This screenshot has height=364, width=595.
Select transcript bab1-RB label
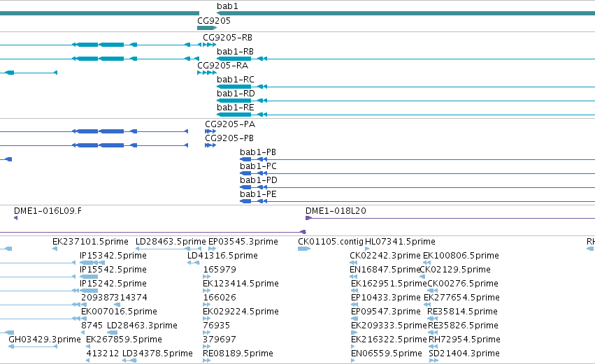(x=235, y=52)
